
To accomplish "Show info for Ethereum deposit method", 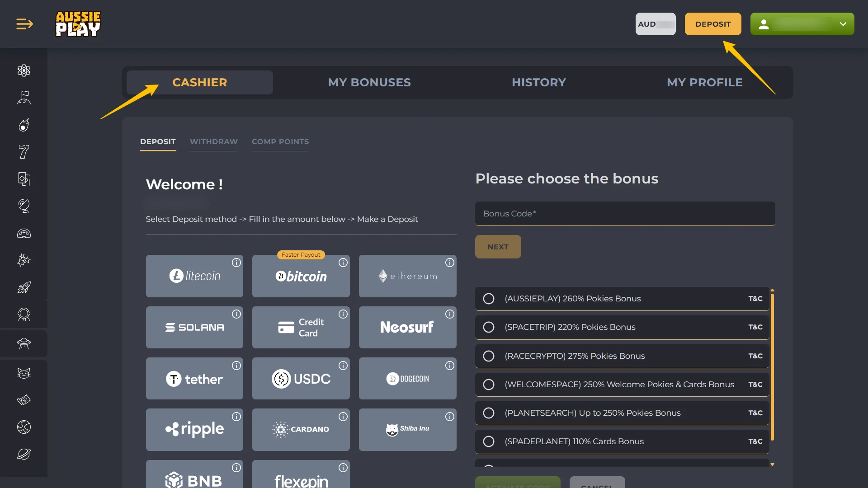I will (x=450, y=263).
